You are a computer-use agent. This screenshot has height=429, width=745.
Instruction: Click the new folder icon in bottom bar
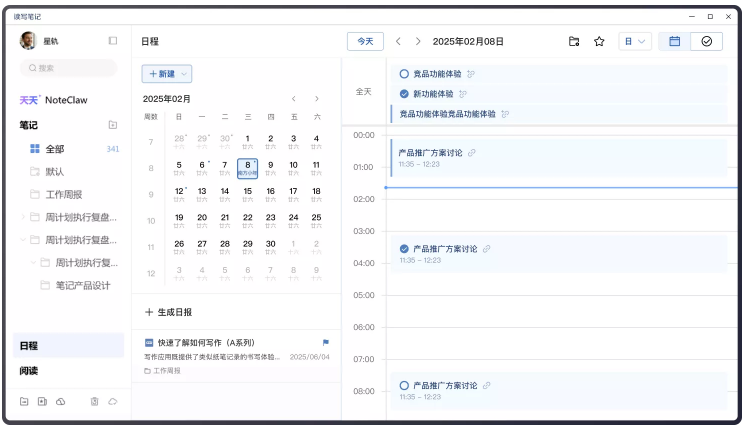tap(24, 401)
